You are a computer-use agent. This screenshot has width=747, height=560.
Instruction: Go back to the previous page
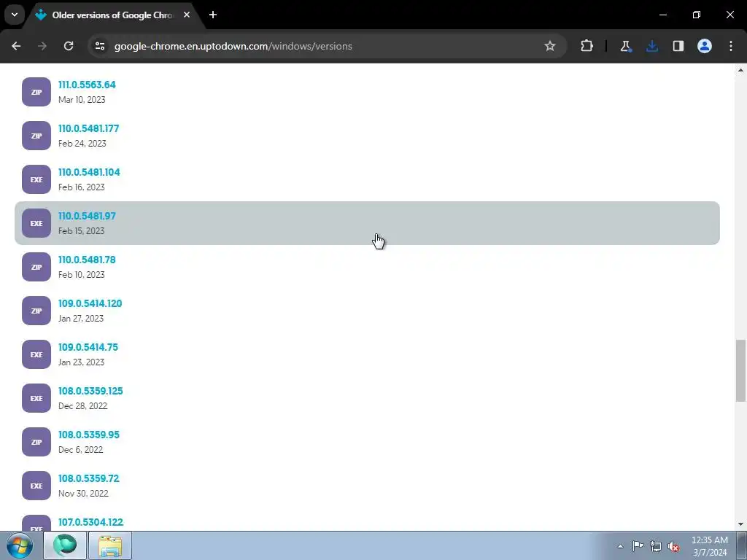(x=16, y=46)
